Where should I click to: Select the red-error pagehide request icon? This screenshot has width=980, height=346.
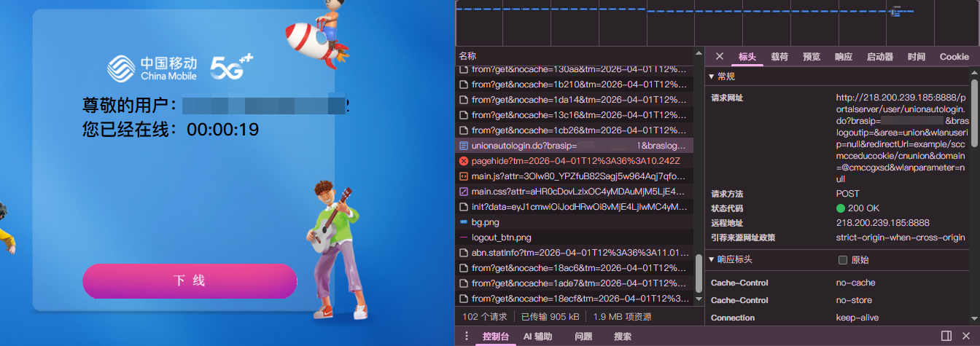[463, 161]
